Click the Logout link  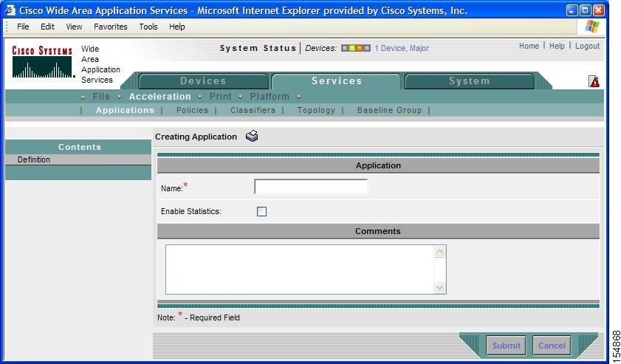point(587,46)
